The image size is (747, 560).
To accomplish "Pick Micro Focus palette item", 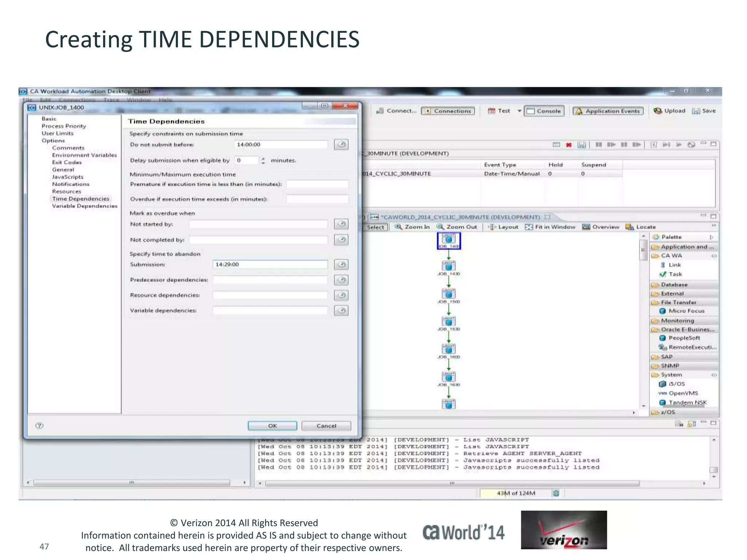I will (682, 311).
